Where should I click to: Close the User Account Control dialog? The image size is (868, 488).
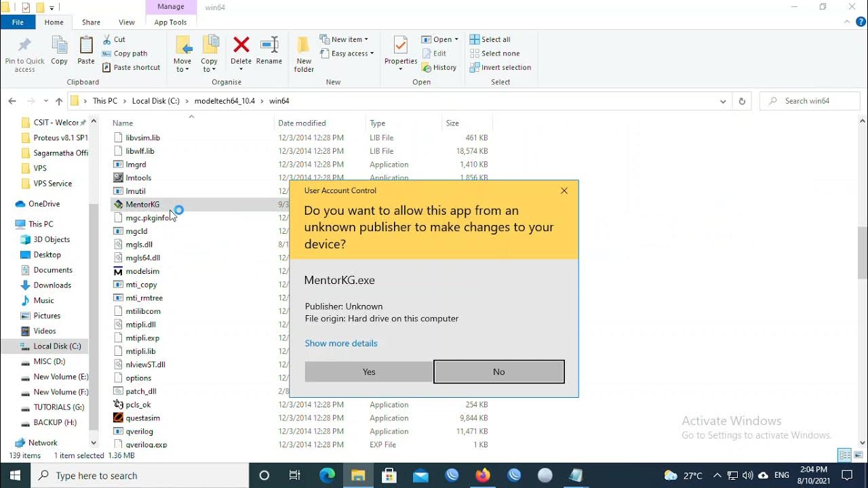pyautogui.click(x=564, y=190)
